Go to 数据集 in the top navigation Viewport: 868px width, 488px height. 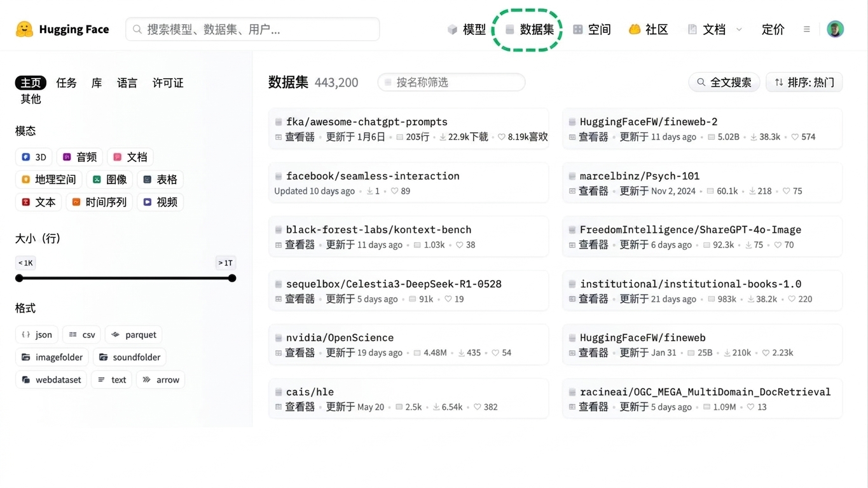click(x=530, y=29)
